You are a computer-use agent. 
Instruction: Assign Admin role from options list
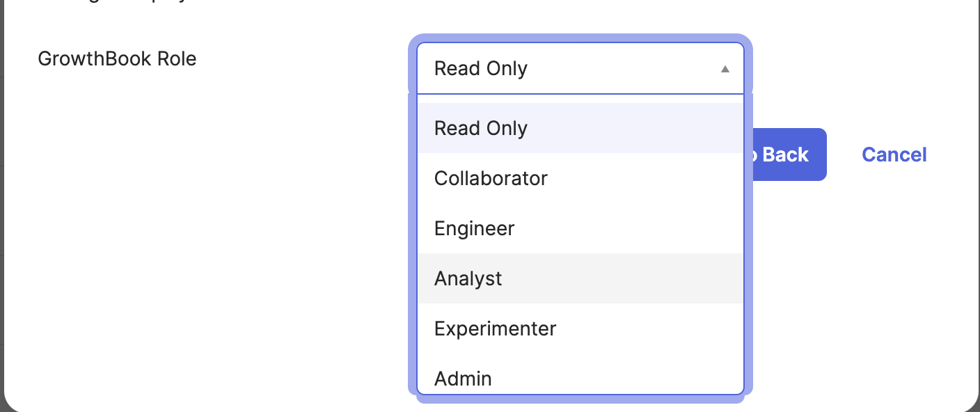(x=580, y=376)
